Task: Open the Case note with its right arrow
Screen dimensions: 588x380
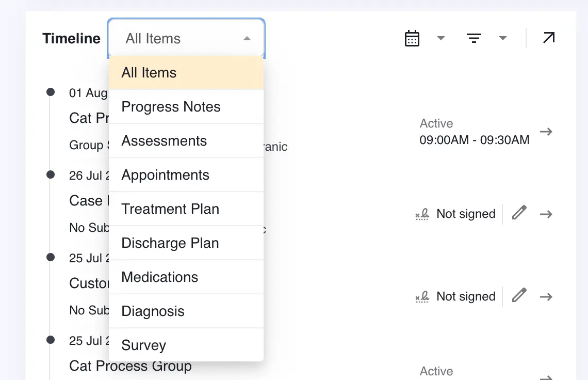Action: [546, 214]
